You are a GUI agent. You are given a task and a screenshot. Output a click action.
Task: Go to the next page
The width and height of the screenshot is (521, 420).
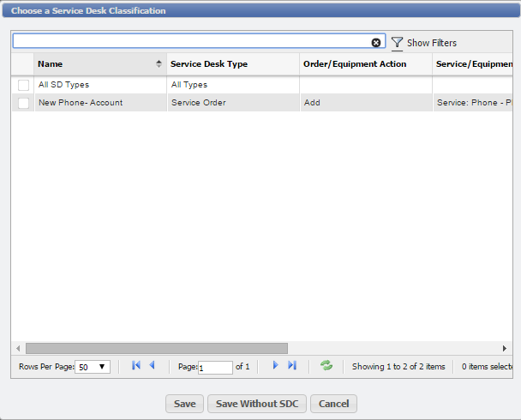tap(275, 366)
